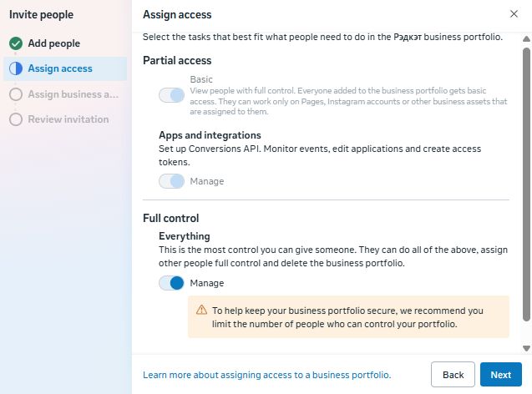This screenshot has width=532, height=394.
Task: Click the security recommendation notice box
Action: tap(347, 316)
